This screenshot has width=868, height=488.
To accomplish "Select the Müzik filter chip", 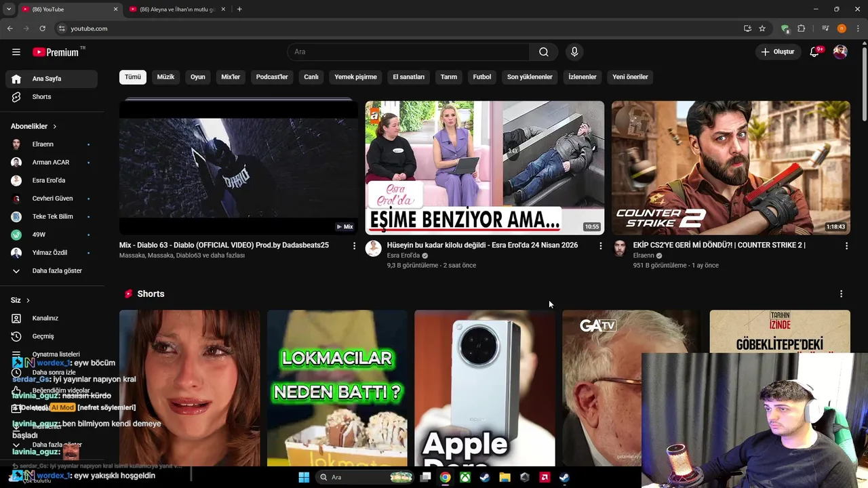I will pos(165,77).
